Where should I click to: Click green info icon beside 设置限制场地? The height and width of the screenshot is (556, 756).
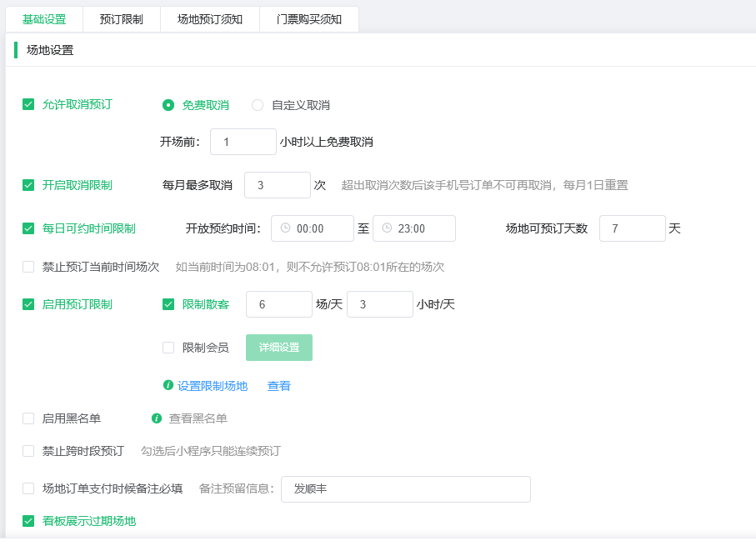click(x=168, y=385)
